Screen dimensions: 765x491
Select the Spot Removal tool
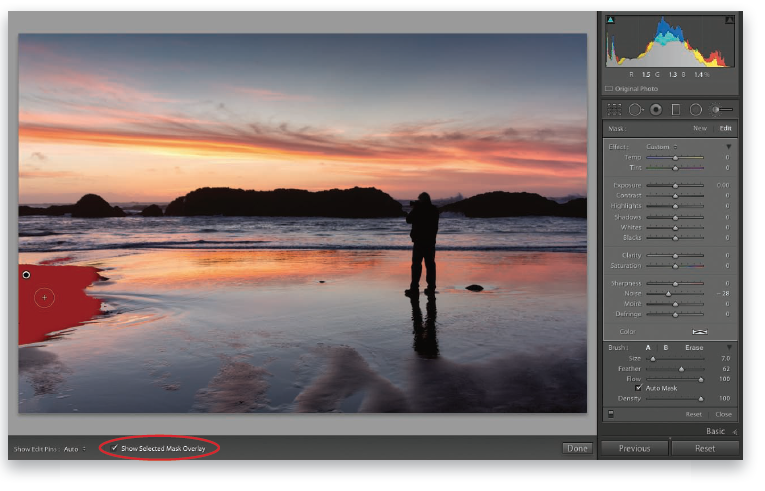(x=635, y=109)
